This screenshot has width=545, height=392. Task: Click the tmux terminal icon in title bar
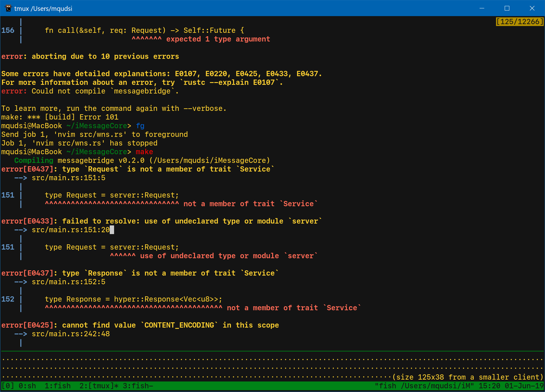coord(8,8)
